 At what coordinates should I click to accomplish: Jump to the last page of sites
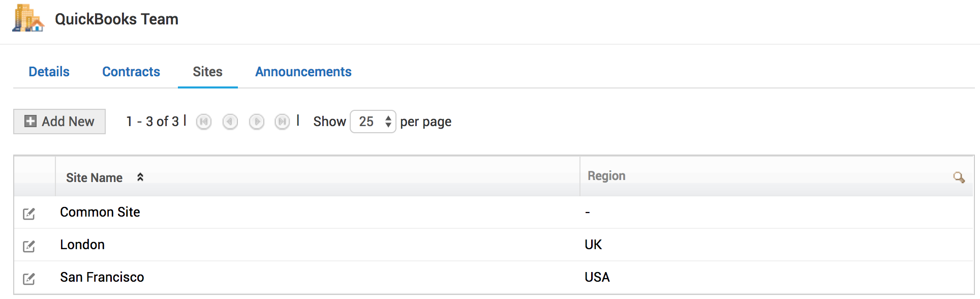(282, 122)
